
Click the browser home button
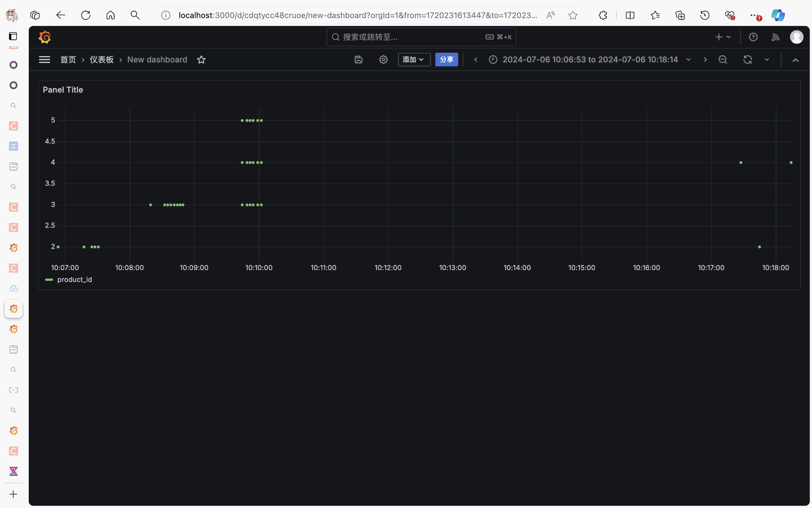coord(111,15)
